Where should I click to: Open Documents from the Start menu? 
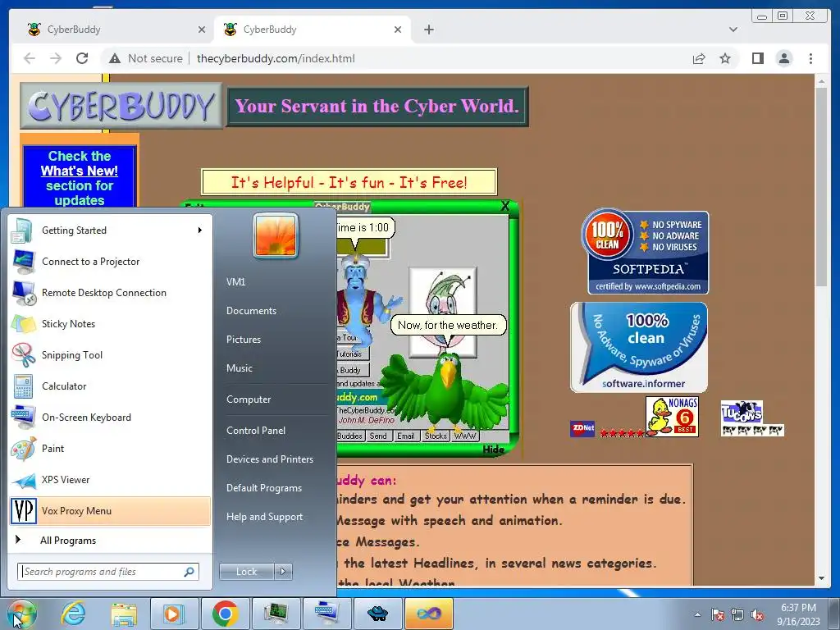(x=251, y=311)
